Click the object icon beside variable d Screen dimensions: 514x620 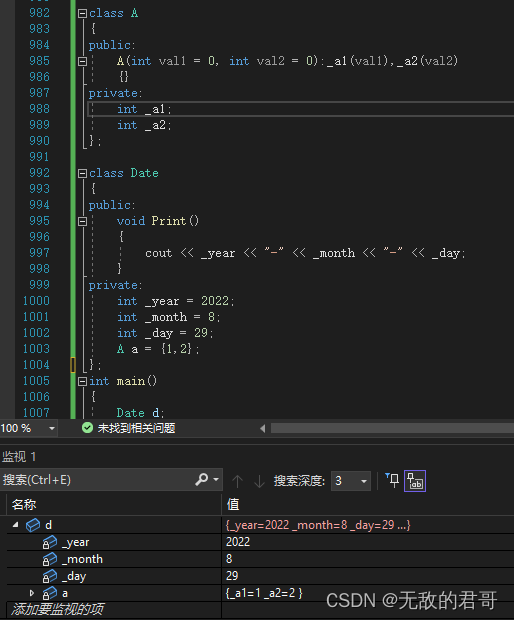33,525
